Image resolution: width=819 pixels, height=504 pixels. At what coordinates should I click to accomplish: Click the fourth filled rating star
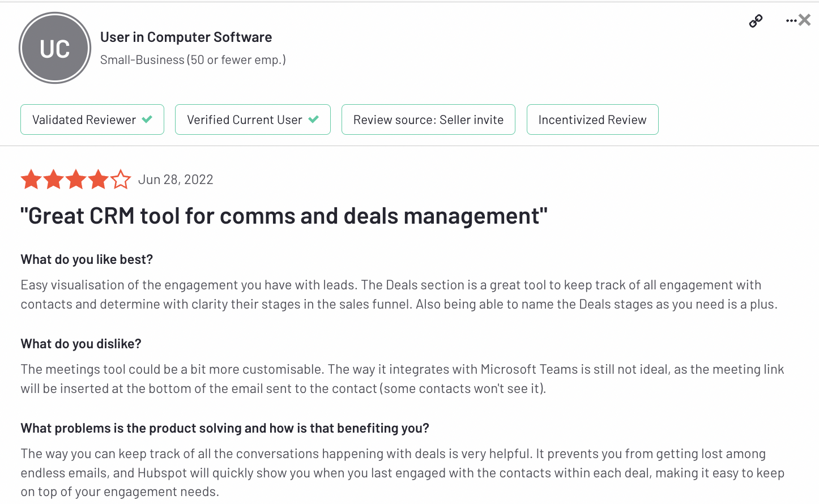pyautogui.click(x=99, y=180)
